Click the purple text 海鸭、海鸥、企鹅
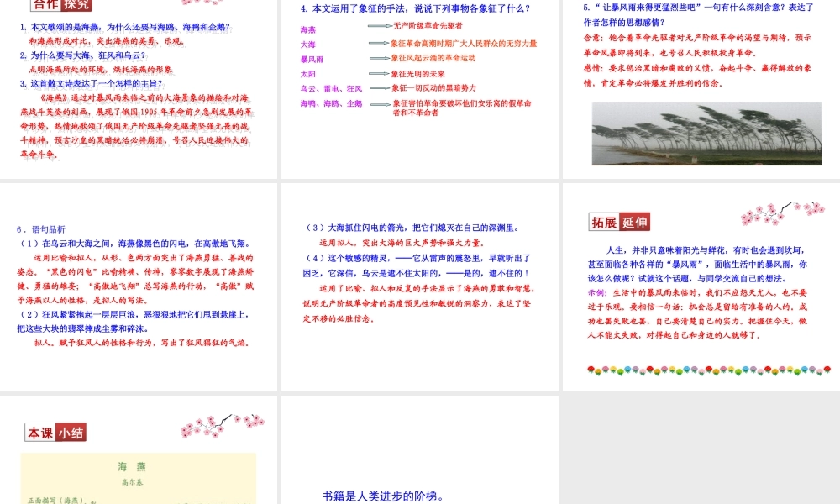This screenshot has height=504, width=840. point(331,103)
